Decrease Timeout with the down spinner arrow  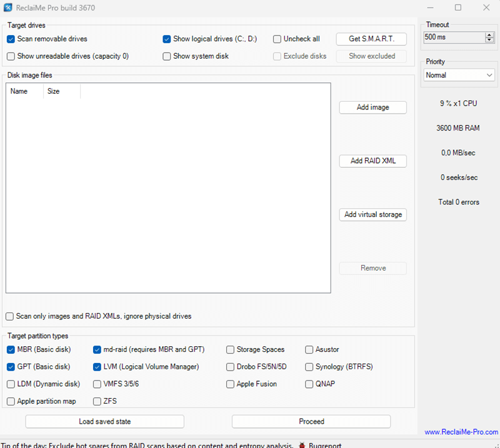point(489,40)
